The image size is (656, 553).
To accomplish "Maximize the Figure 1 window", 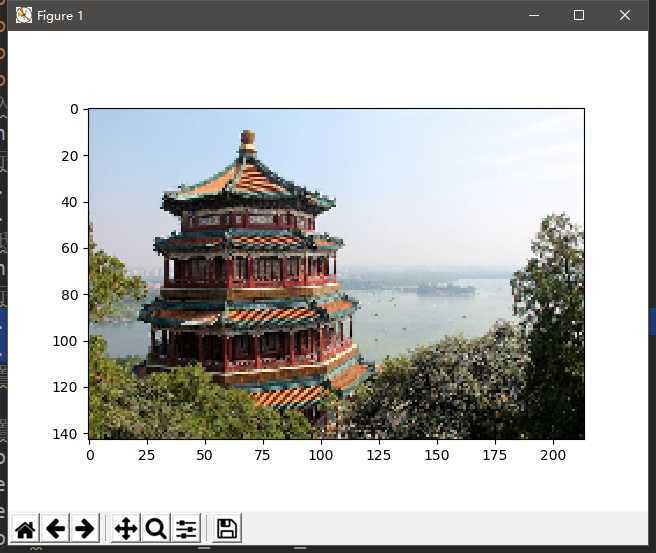I will tap(579, 15).
